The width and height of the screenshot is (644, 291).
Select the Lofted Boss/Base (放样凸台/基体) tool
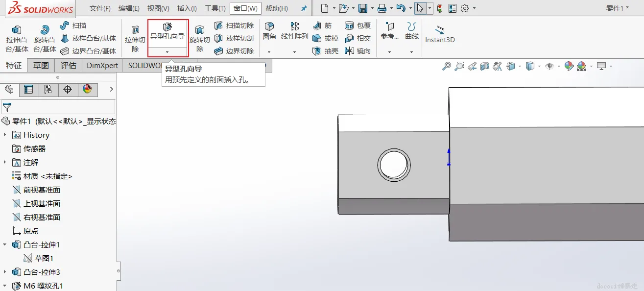point(88,38)
